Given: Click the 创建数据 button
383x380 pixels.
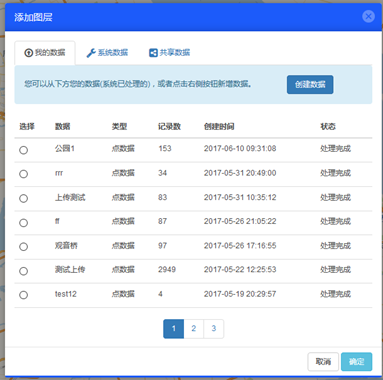Looking at the screenshot, I should point(310,84).
